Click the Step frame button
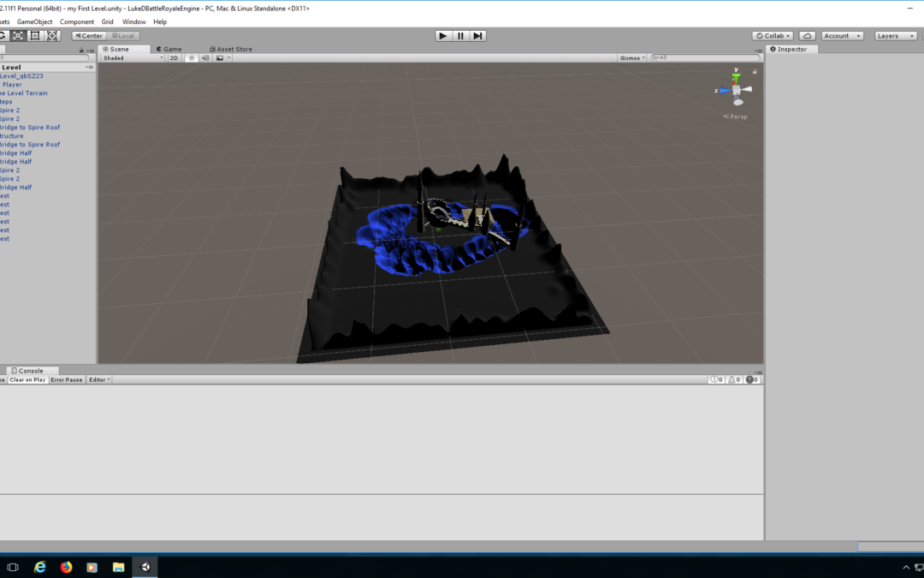This screenshot has height=578, width=924. click(x=478, y=36)
